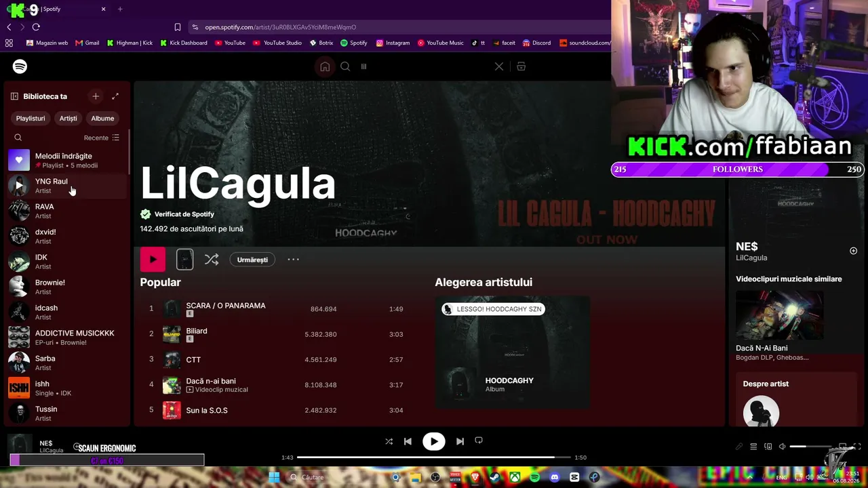The width and height of the screenshot is (868, 488).
Task: Mute with the speaker icon
Action: 782,447
